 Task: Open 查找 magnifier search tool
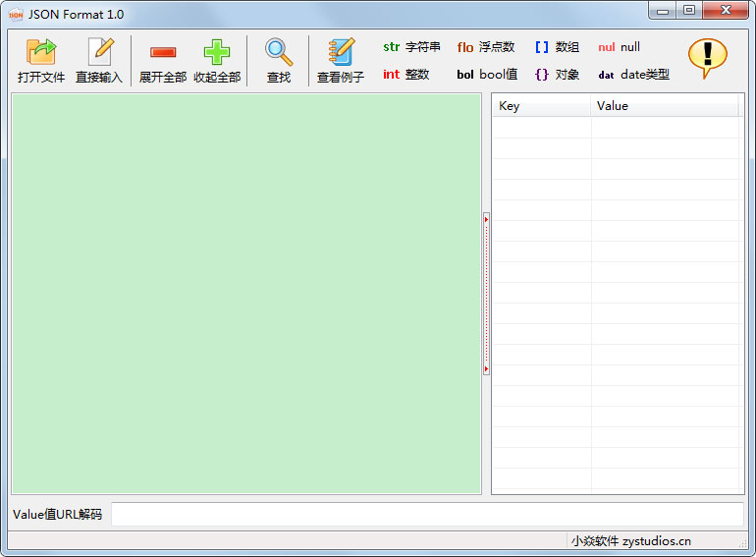[x=279, y=52]
